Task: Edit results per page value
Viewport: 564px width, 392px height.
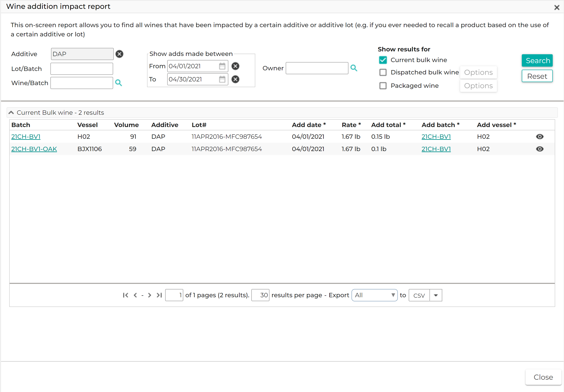Action: (x=260, y=295)
